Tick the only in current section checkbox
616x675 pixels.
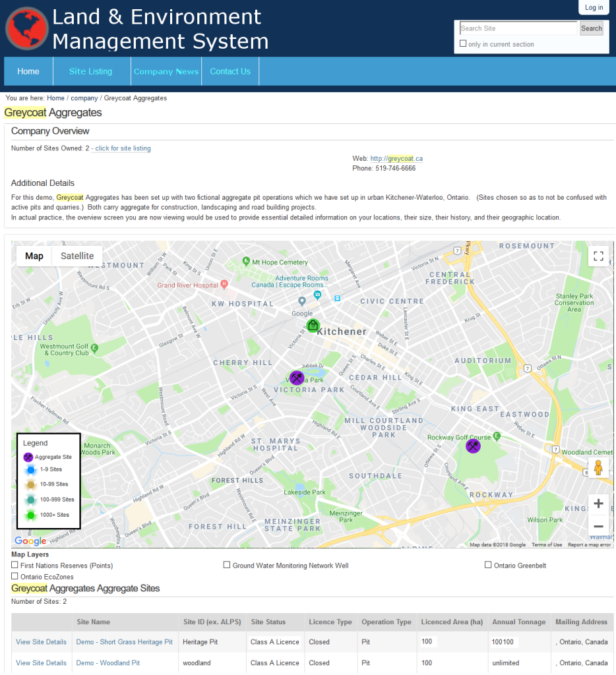click(x=463, y=44)
